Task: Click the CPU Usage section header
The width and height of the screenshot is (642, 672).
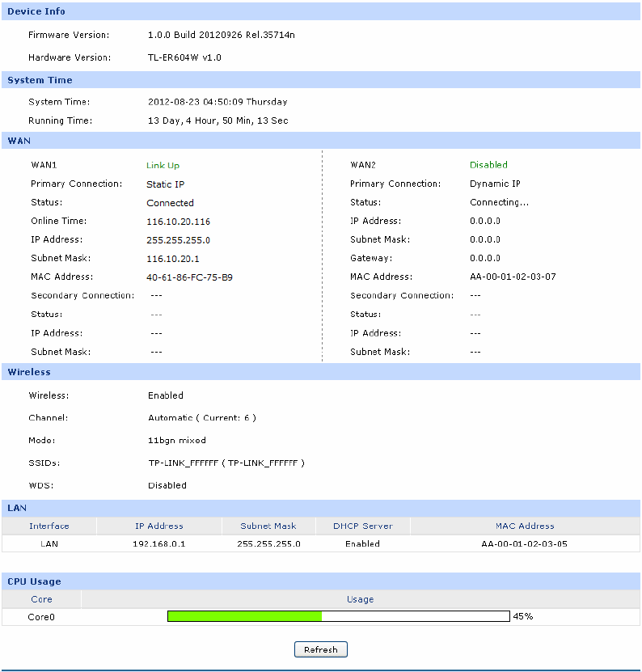Action: click(x=34, y=581)
